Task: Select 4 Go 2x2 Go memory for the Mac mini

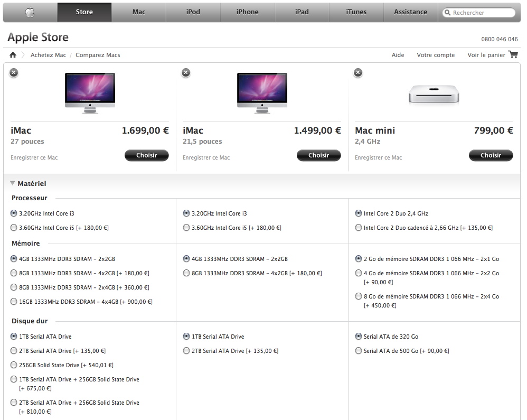Action: pos(358,273)
